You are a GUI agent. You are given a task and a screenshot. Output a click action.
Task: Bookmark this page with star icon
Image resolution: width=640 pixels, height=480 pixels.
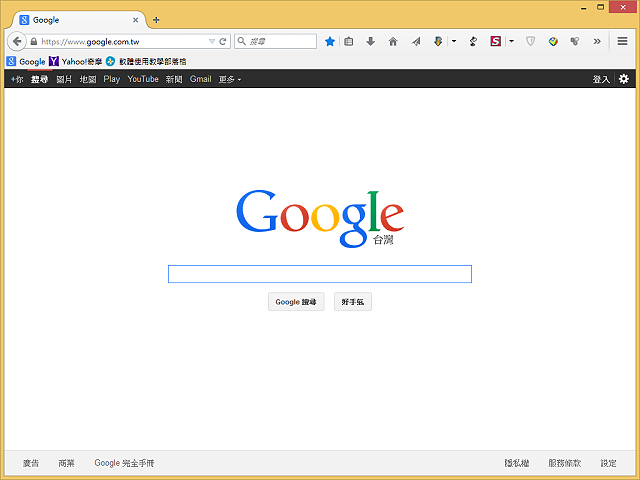point(330,41)
